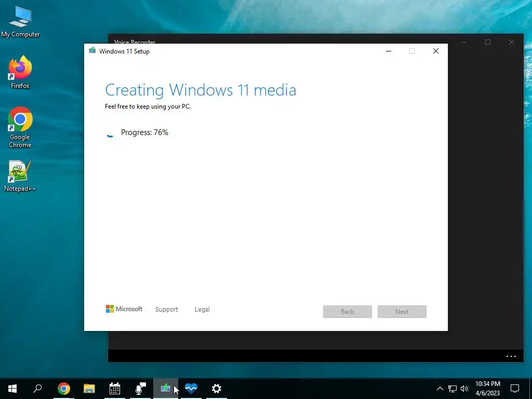Screen dimensions: 532x399
Task: Open the Windows Start menu
Action: (x=12, y=389)
